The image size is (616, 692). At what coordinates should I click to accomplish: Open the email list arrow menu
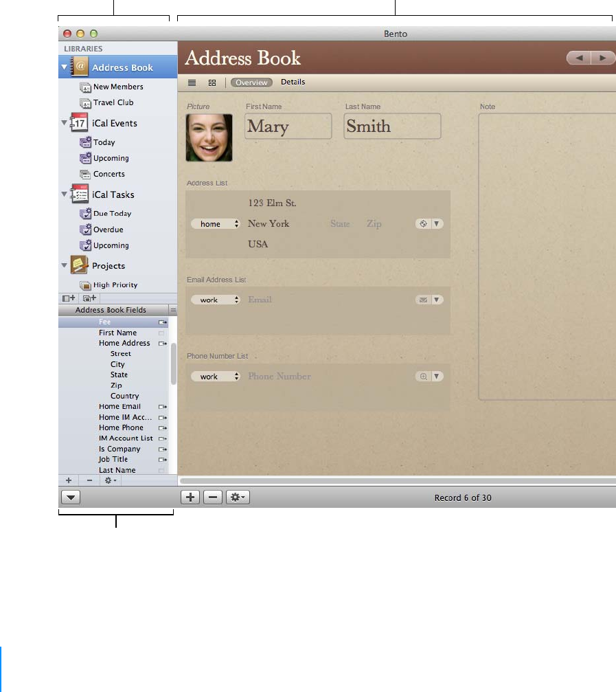[x=437, y=300]
